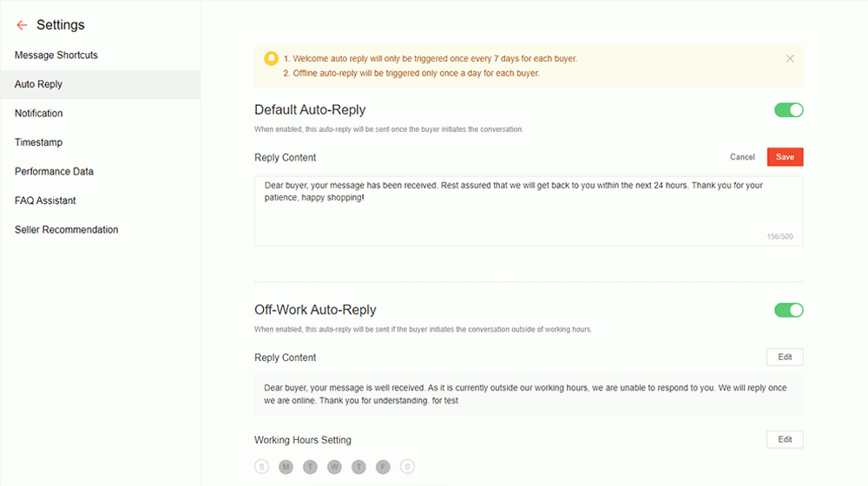
Task: Click inside the default reply text box
Action: click(x=528, y=213)
